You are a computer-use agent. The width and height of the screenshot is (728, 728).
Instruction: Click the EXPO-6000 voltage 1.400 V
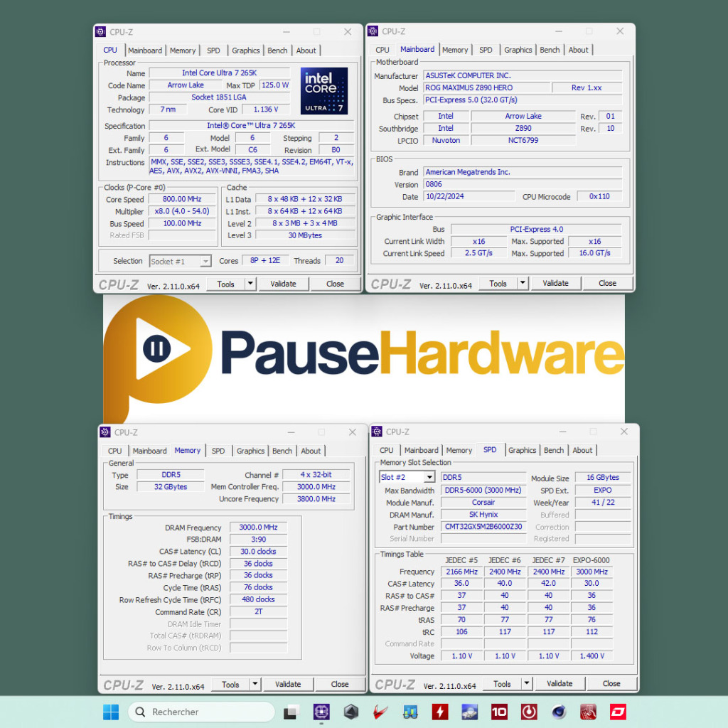click(x=592, y=656)
